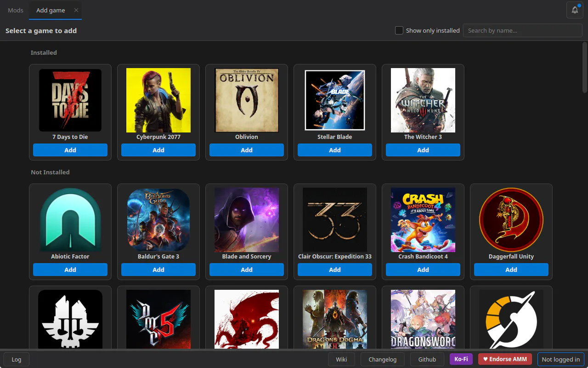This screenshot has width=588, height=368.
Task: Click Add for The Witcher 3
Action: pos(423,150)
